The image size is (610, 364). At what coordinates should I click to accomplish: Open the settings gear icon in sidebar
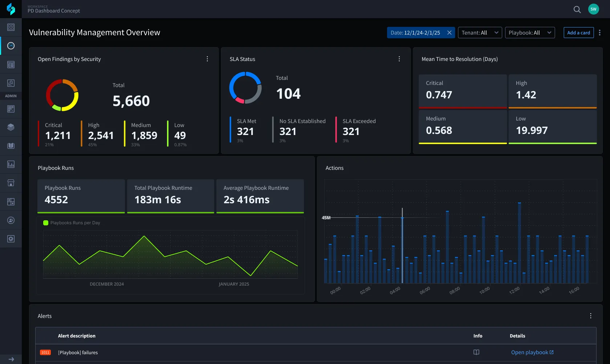click(11, 239)
